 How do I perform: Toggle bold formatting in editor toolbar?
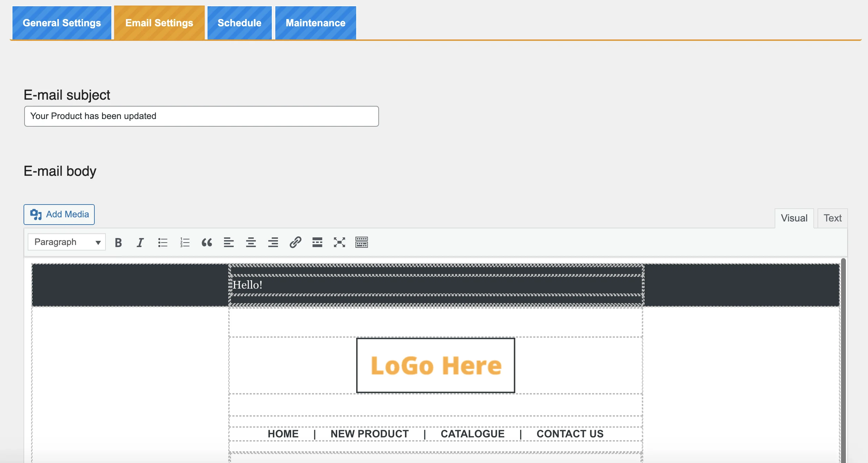pos(118,242)
